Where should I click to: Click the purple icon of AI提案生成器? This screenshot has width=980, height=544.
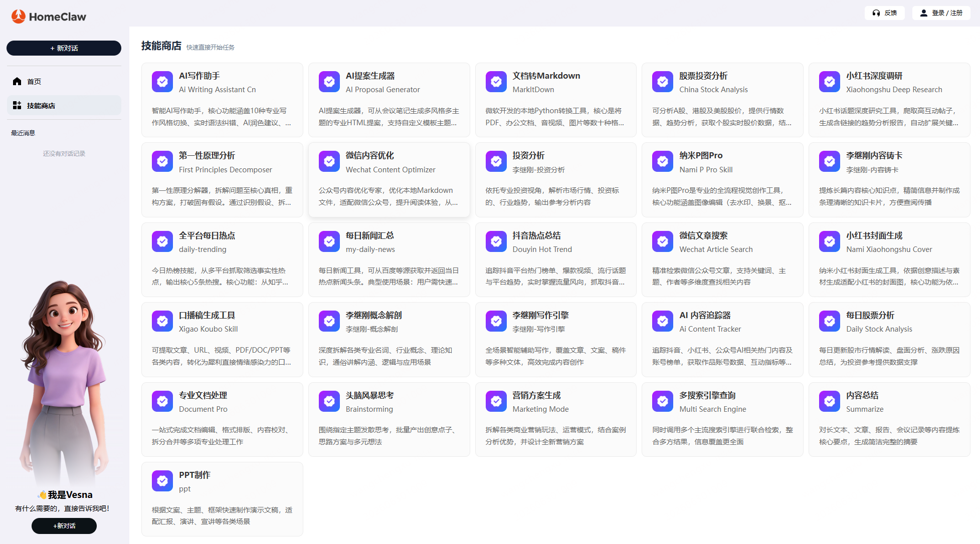click(x=329, y=82)
